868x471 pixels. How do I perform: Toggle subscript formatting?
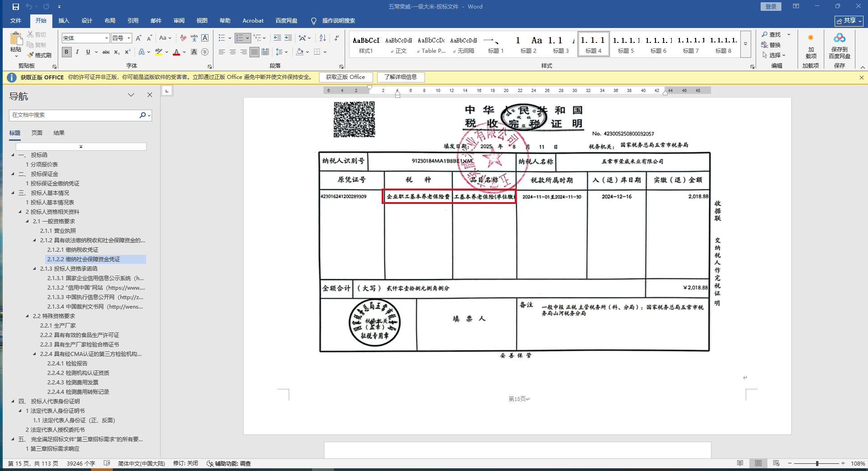coord(117,52)
